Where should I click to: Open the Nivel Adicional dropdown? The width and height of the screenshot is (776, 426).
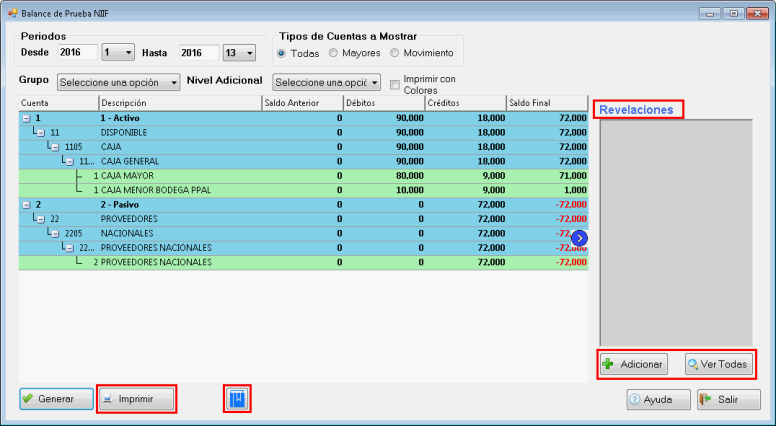click(326, 82)
